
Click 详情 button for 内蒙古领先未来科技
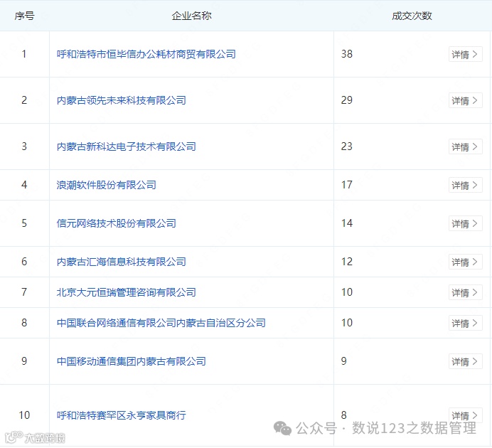point(465,100)
